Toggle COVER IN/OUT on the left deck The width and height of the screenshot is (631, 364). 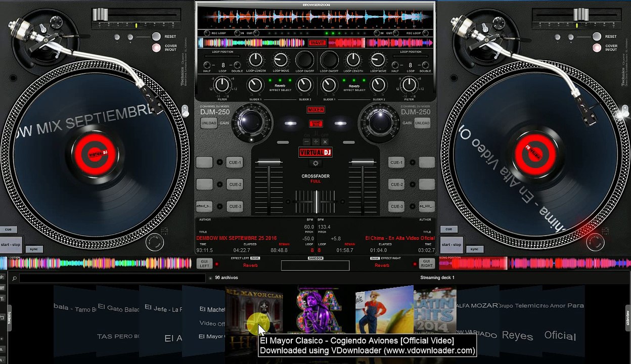pos(156,48)
